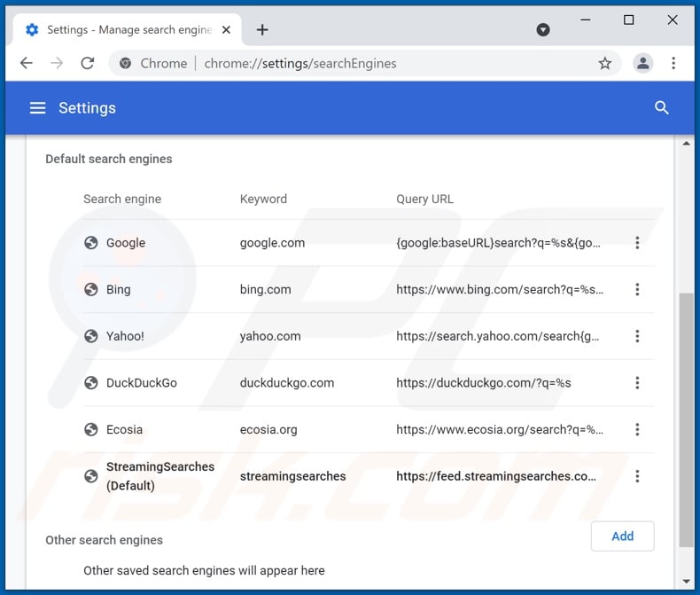Open Chrome's three-dot main menu
The width and height of the screenshot is (700, 595).
pos(673,64)
